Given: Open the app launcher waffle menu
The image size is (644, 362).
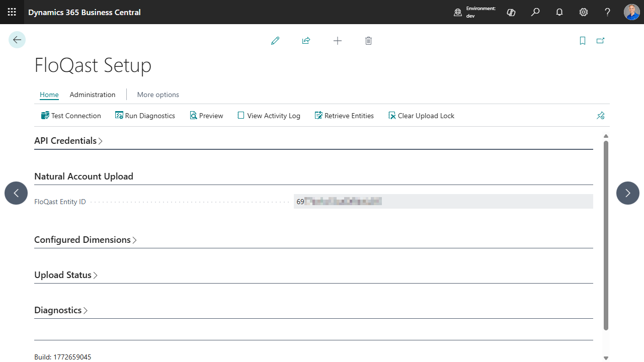Looking at the screenshot, I should coord(12,12).
